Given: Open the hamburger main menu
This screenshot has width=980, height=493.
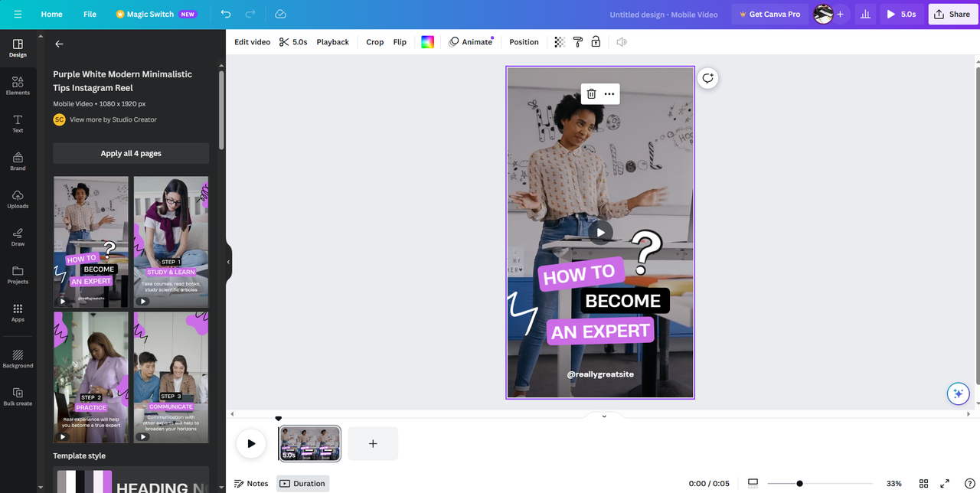Looking at the screenshot, I should click(18, 14).
